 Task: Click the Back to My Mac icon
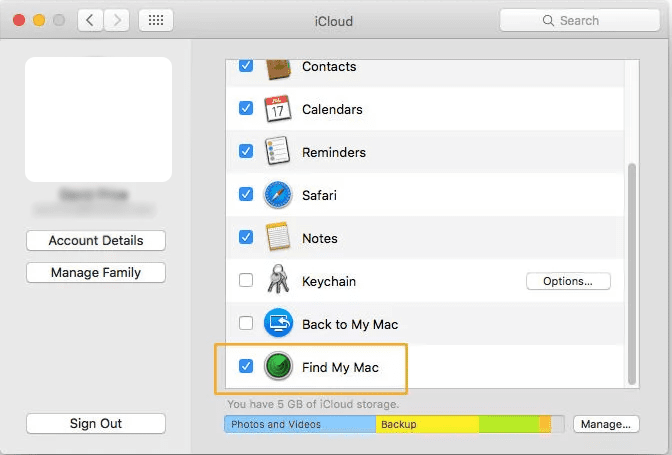click(x=277, y=324)
